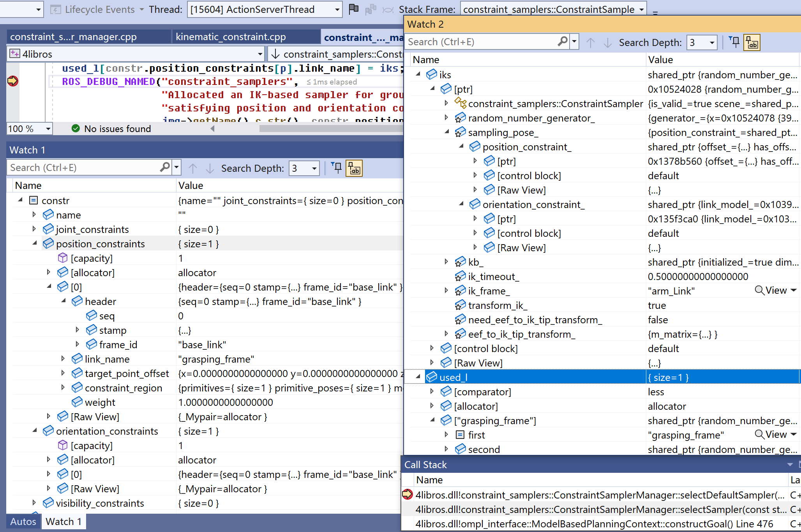Toggle pin properties icon in Watch 1
801x532 pixels.
pos(337,168)
